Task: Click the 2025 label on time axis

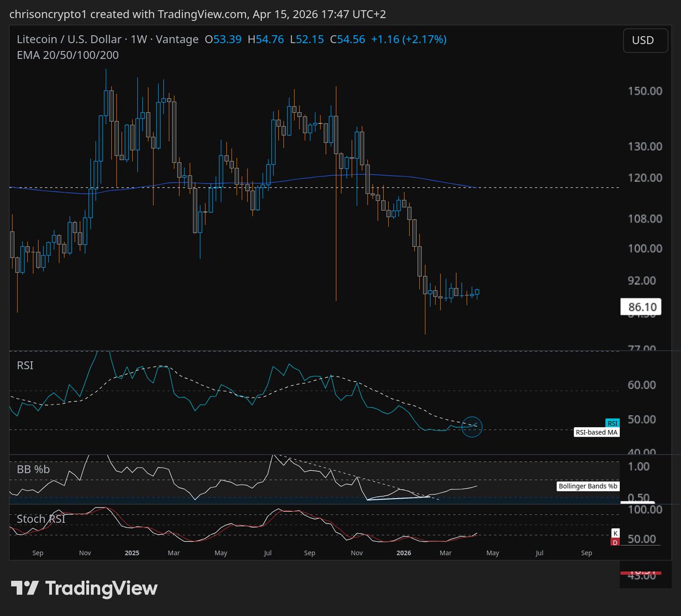Action: (132, 552)
